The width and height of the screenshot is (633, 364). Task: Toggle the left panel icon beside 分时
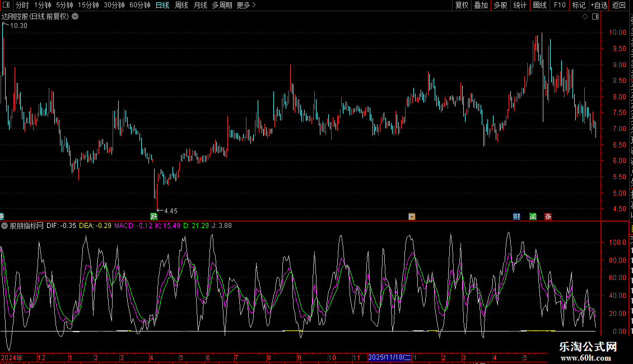pyautogui.click(x=6, y=5)
